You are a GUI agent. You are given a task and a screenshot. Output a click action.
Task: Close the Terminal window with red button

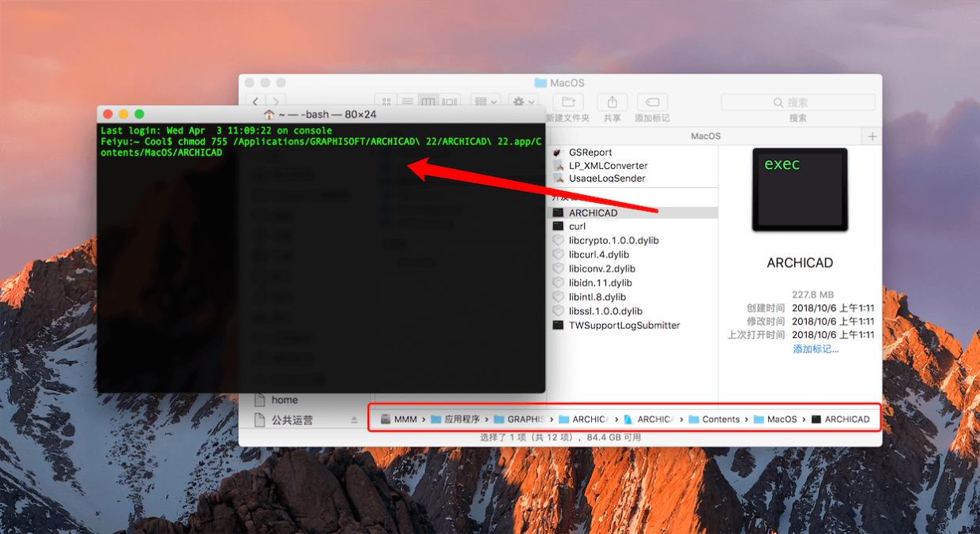pyautogui.click(x=108, y=115)
